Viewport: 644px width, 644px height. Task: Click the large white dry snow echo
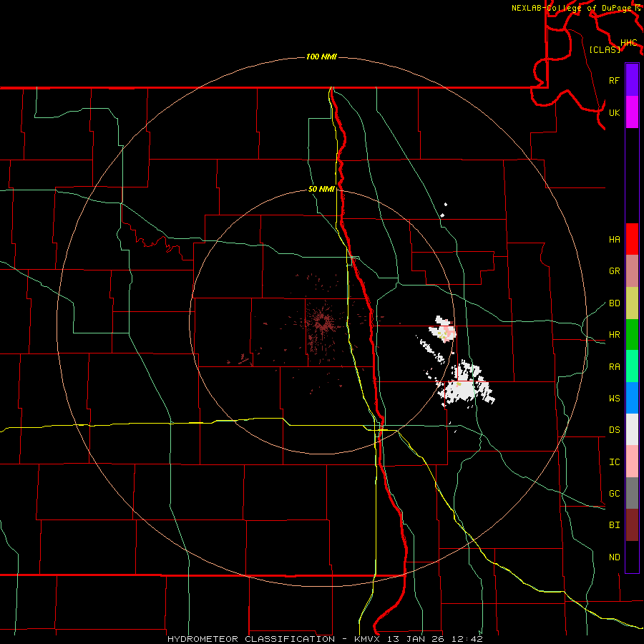click(x=466, y=385)
